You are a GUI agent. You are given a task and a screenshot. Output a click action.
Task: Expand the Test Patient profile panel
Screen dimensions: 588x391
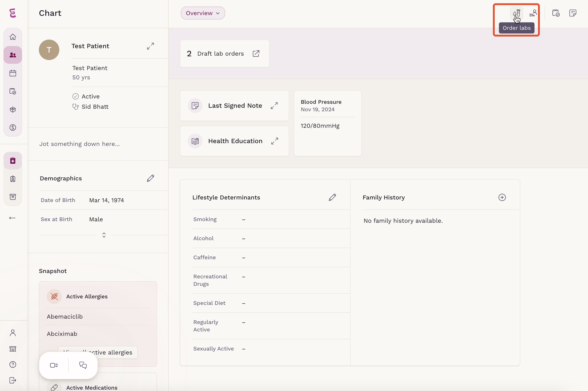150,46
